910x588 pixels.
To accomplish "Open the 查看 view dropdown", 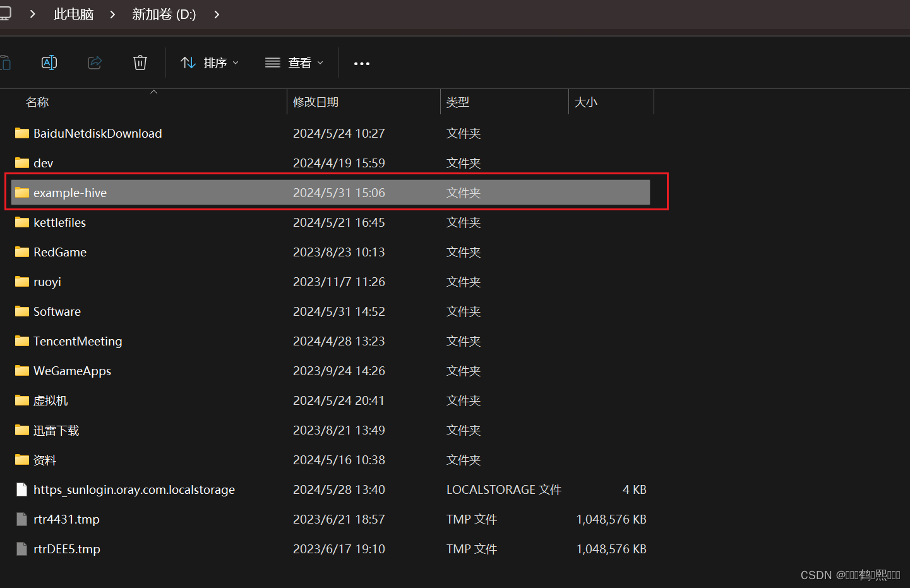I will [294, 63].
